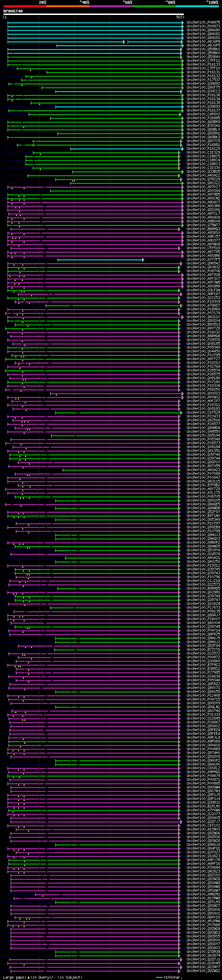222x980 pixels.
Task: Select hit label UniRef100_A7Y7F5
Action: point(203,259)
